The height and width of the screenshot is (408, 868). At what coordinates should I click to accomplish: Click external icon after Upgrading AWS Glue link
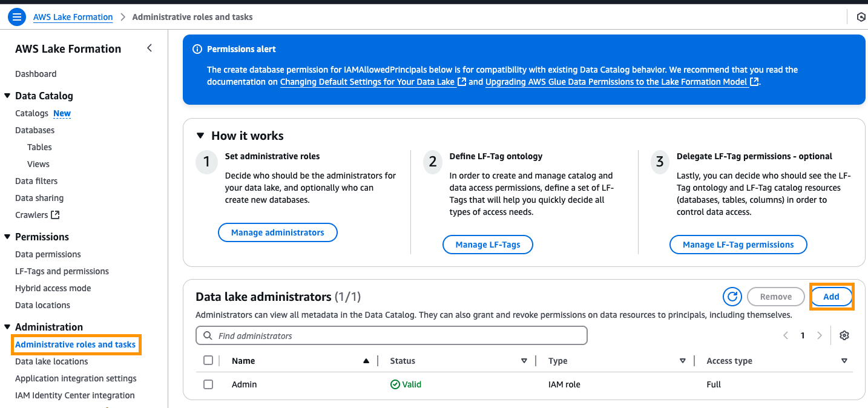[754, 82]
